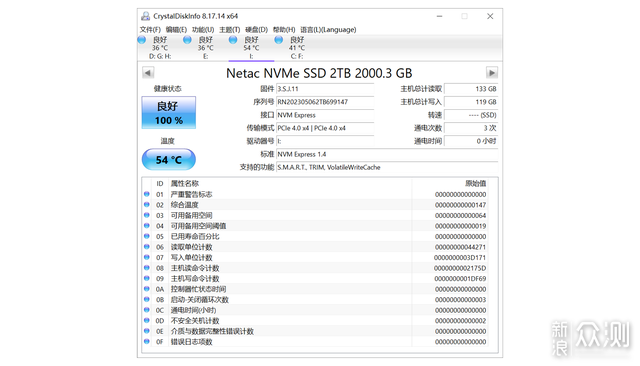
Task: Click the 原始值 column header
Action: click(476, 184)
